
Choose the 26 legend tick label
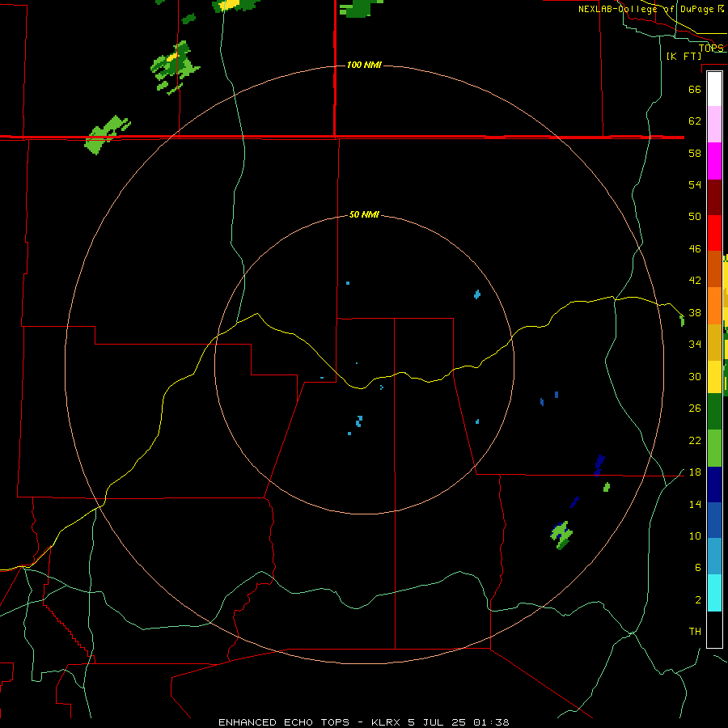click(x=695, y=408)
